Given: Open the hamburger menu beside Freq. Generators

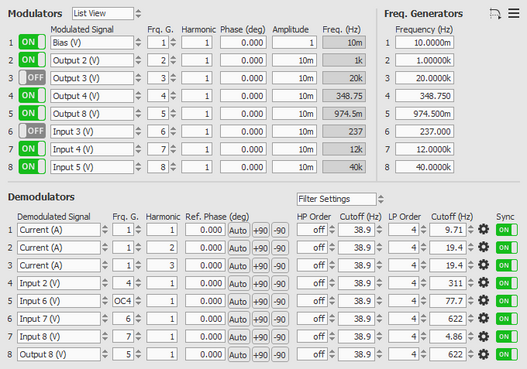Looking at the screenshot, I should coord(514,13).
